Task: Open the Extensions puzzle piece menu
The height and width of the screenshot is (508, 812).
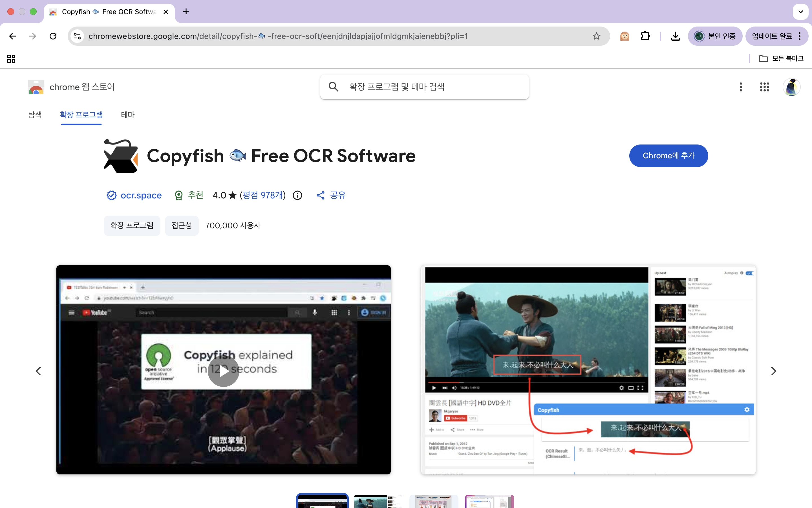Action: [645, 36]
